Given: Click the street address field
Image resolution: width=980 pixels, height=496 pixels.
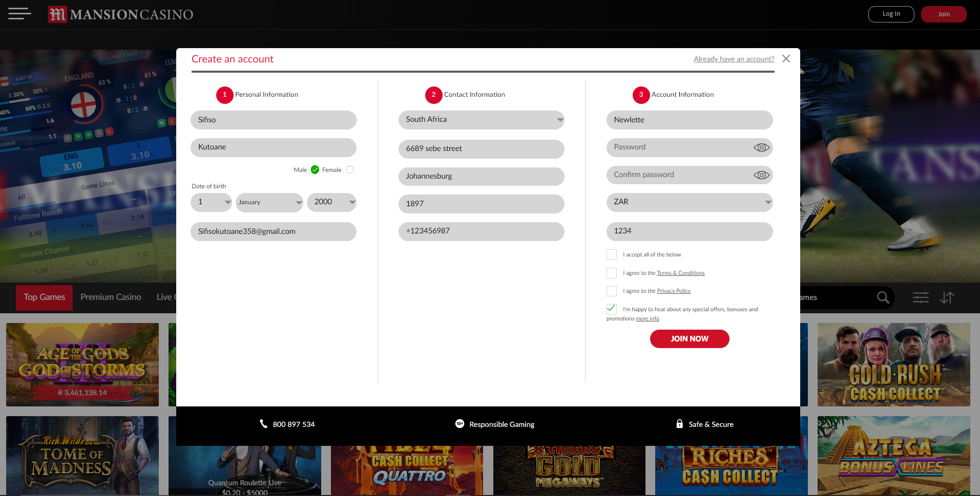Looking at the screenshot, I should (x=482, y=149).
